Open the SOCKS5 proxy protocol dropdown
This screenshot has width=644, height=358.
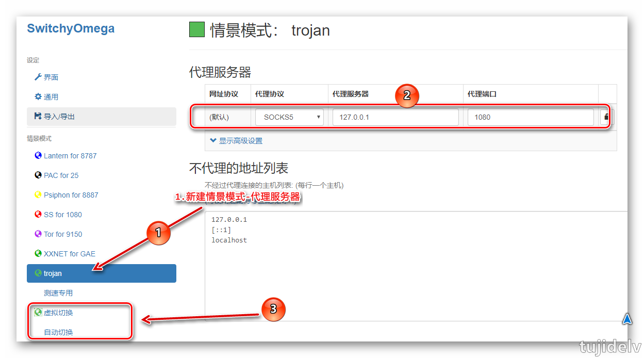pyautogui.click(x=289, y=117)
